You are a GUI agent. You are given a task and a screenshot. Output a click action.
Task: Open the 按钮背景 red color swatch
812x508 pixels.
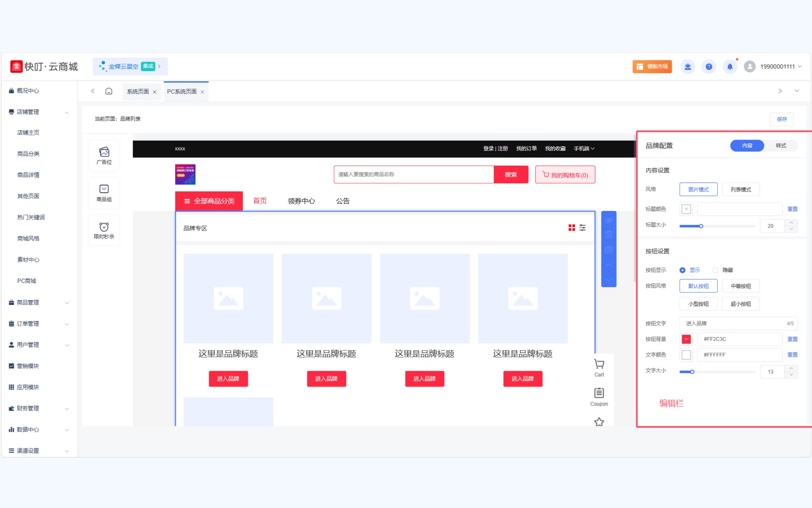(686, 339)
